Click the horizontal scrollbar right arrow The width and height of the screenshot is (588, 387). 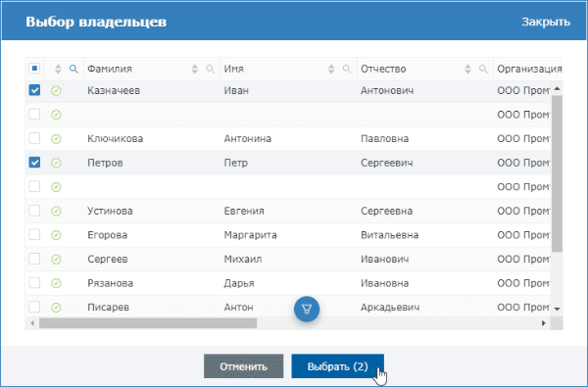(x=543, y=323)
